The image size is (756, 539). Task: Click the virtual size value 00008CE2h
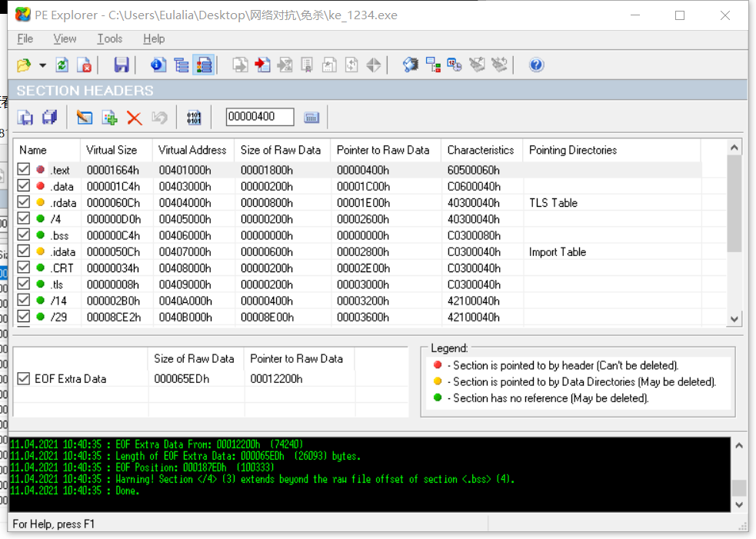point(114,318)
